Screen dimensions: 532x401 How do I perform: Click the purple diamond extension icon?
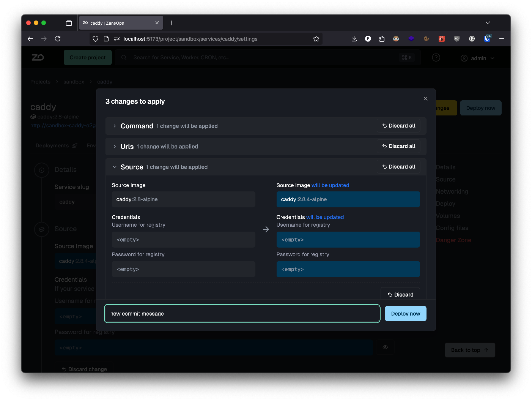(x=411, y=39)
